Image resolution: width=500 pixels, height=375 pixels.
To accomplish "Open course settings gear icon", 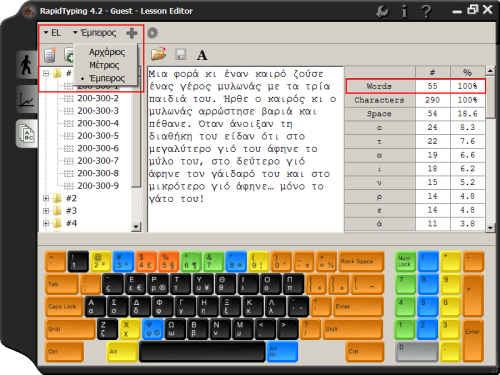I will click(152, 33).
